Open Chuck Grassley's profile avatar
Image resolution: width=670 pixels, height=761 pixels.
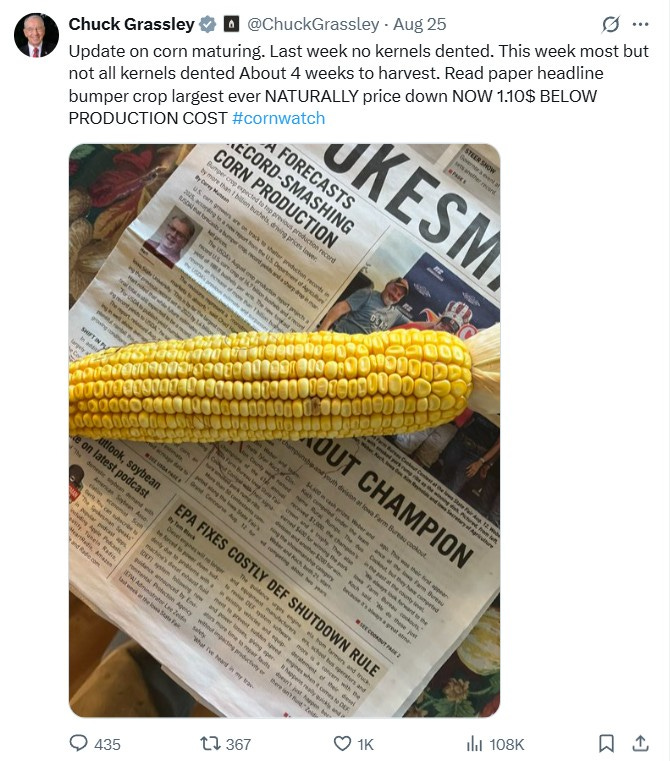tap(36, 35)
